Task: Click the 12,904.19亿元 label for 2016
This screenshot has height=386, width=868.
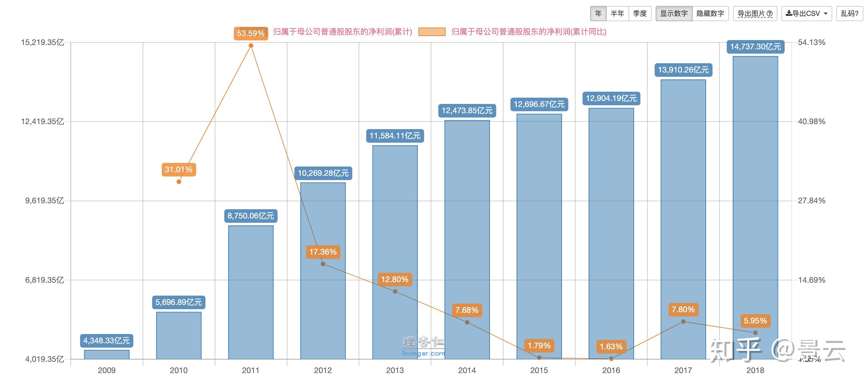Action: coord(611,98)
